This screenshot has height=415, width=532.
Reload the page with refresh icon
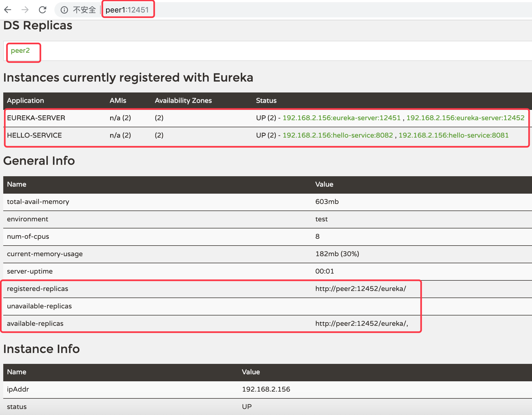(x=42, y=10)
